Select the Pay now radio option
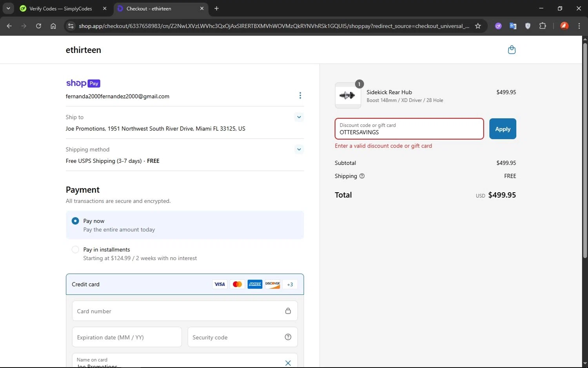 pos(75,221)
